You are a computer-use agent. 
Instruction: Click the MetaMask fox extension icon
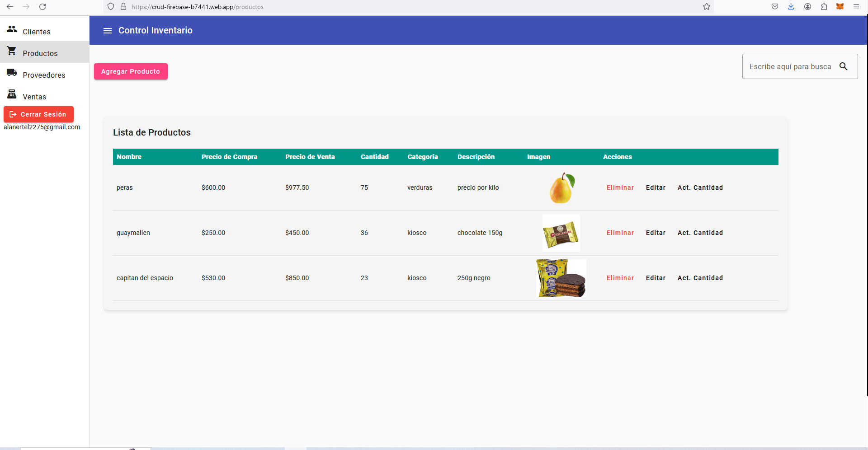840,7
